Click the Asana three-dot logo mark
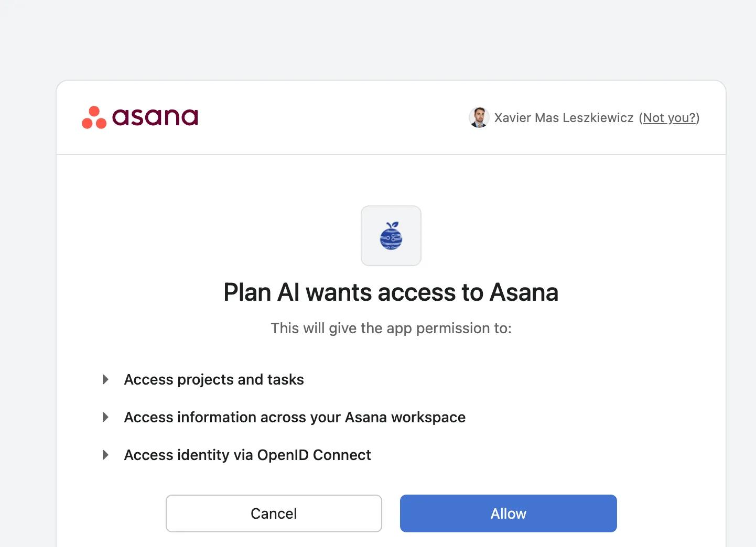This screenshot has height=547, width=756. pos(94,117)
